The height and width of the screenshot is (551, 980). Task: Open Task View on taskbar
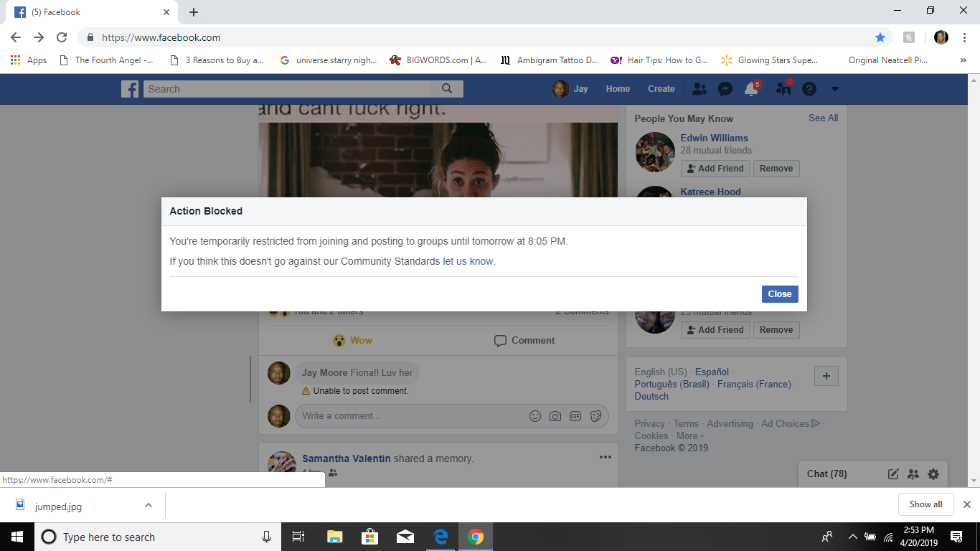pyautogui.click(x=298, y=537)
